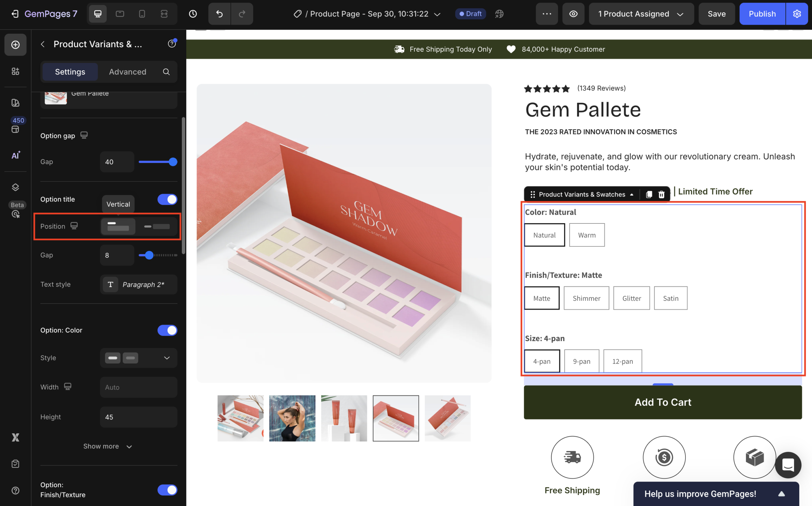Expand the 1 Product Assigned dropdown
The image size is (812, 506).
coord(641,14)
